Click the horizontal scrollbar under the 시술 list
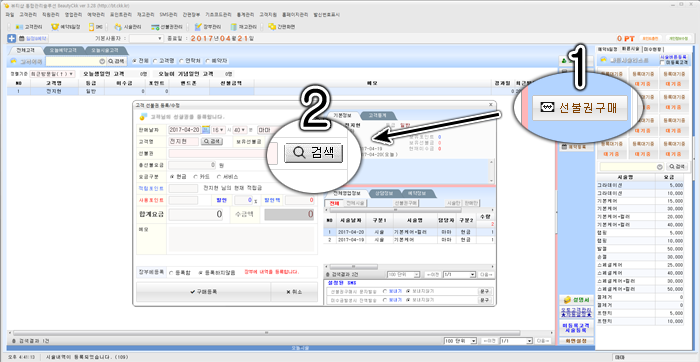The image size is (700, 362). click(x=409, y=266)
